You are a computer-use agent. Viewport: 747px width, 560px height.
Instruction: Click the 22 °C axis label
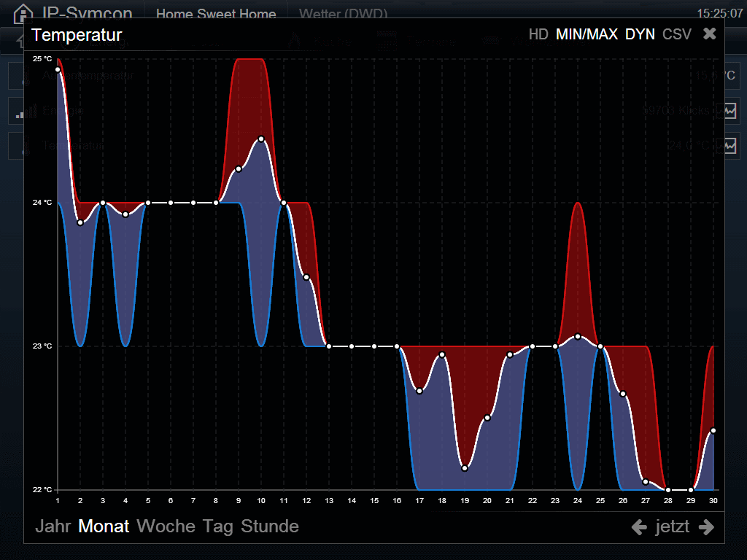(42, 489)
